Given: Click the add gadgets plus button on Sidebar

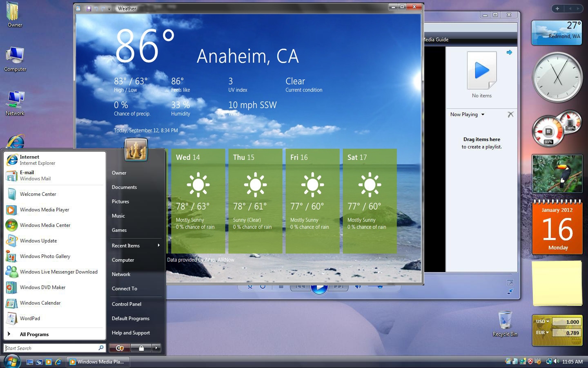Looking at the screenshot, I should (557, 9).
